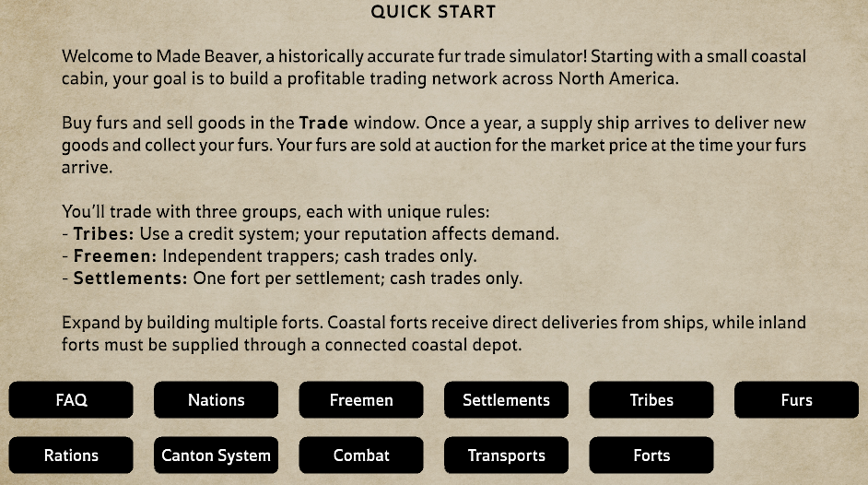Show the Rations help page
This screenshot has height=485, width=868.
pos(71,455)
